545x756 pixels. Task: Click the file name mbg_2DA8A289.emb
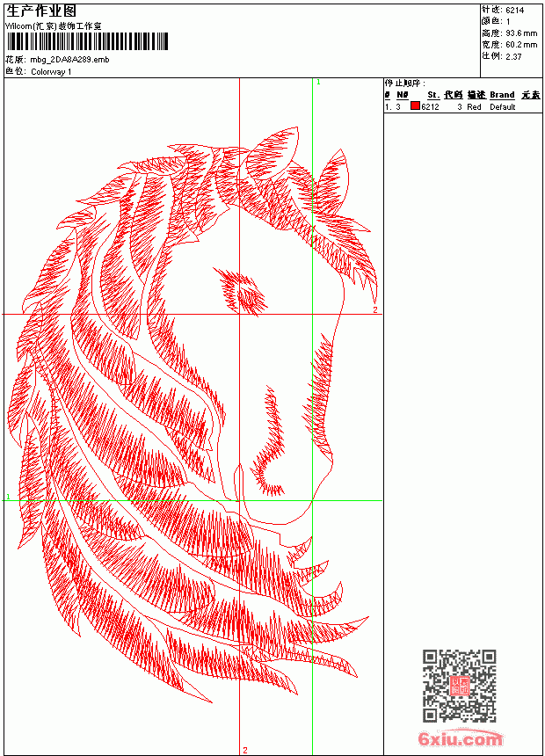(x=70, y=60)
